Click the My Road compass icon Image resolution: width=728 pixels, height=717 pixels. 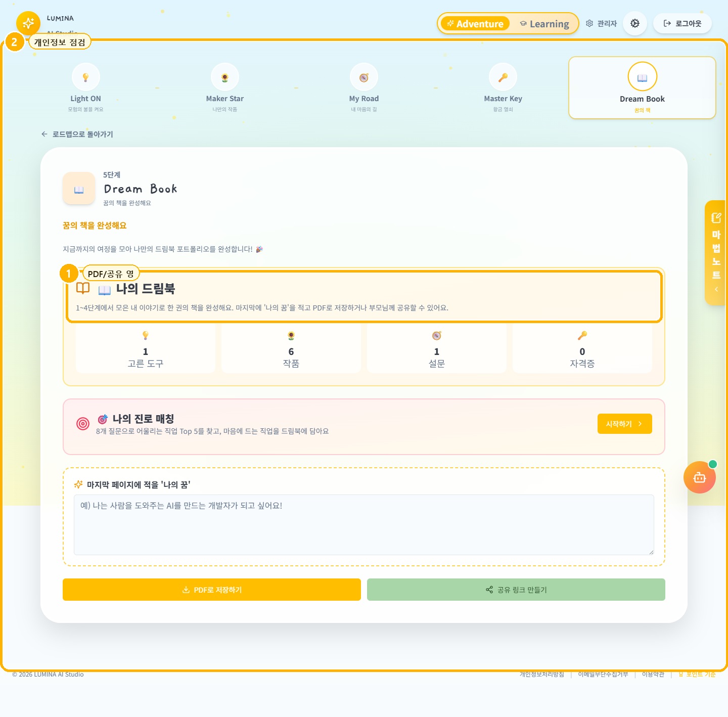(x=364, y=77)
